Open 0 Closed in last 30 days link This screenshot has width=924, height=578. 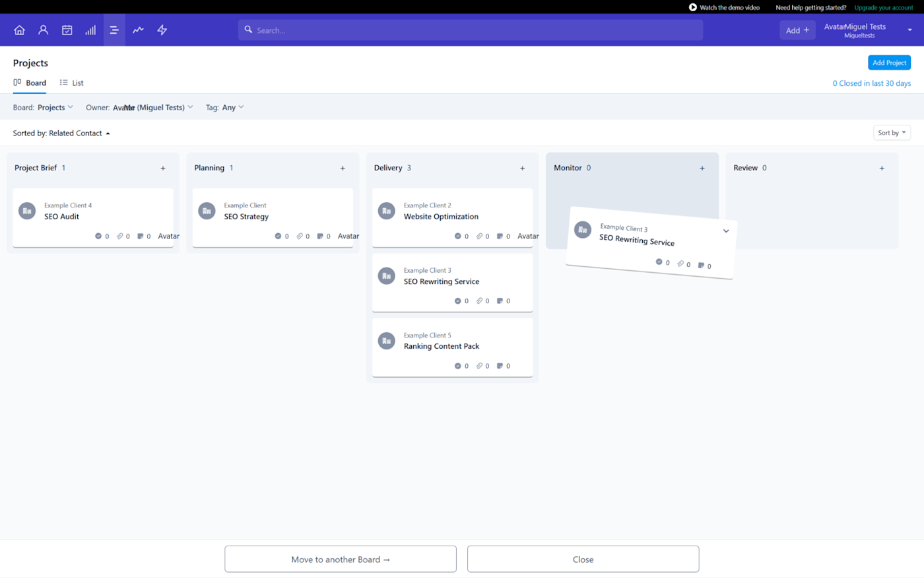871,83
